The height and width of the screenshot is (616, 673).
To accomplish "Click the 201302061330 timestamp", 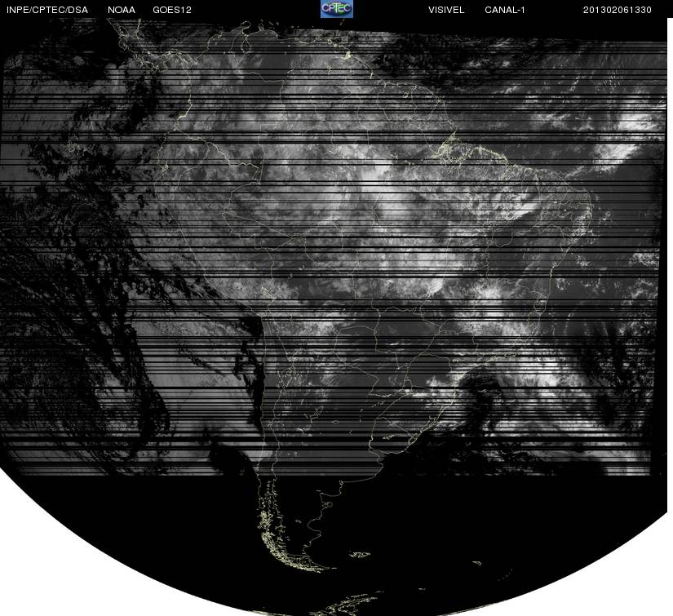I will pos(618,10).
